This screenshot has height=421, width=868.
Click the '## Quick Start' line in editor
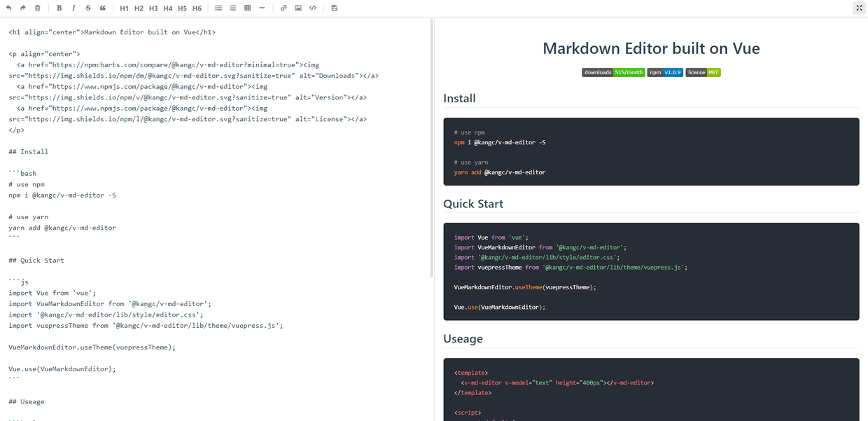(x=36, y=260)
